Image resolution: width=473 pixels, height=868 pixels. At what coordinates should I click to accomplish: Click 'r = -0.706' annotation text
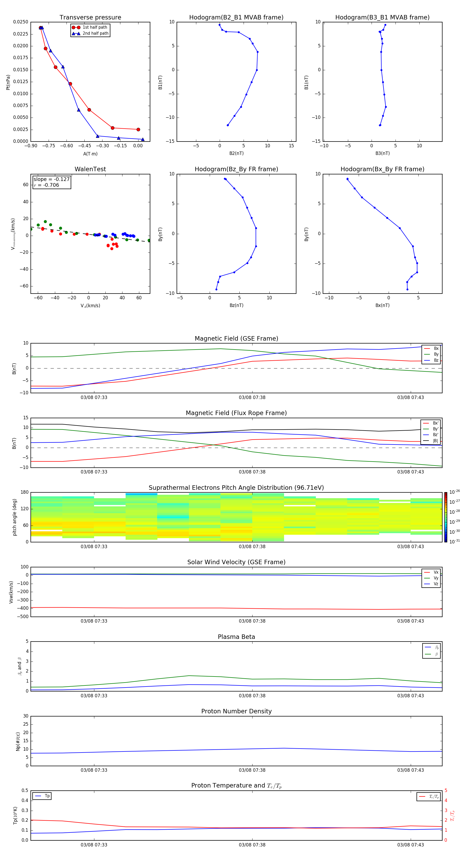tap(47, 185)
